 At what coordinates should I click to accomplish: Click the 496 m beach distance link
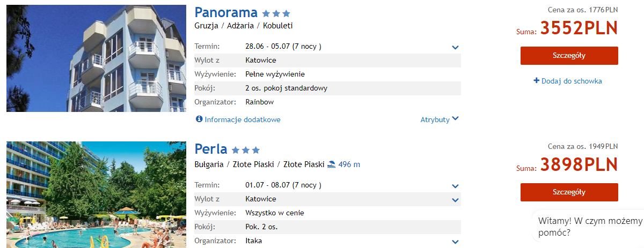point(349,164)
